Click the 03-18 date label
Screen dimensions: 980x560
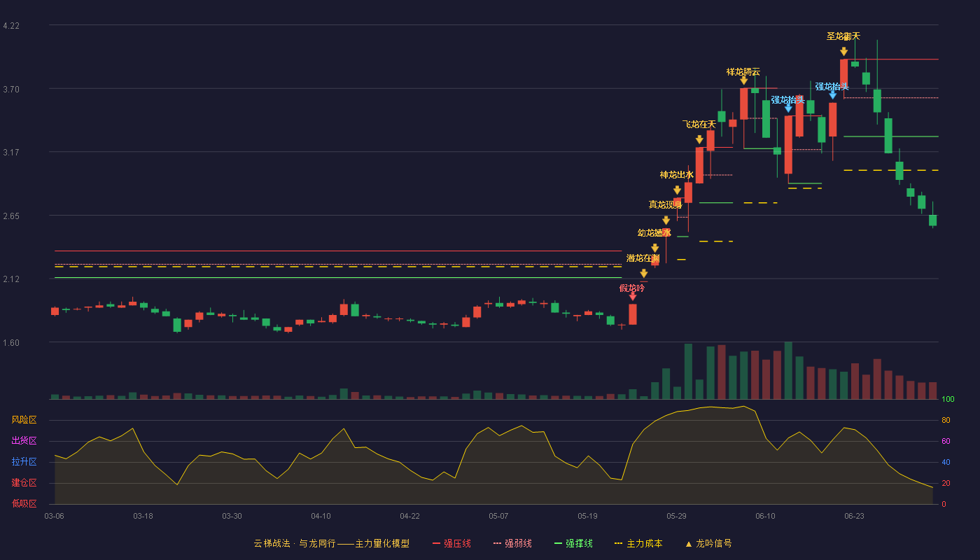(143, 516)
